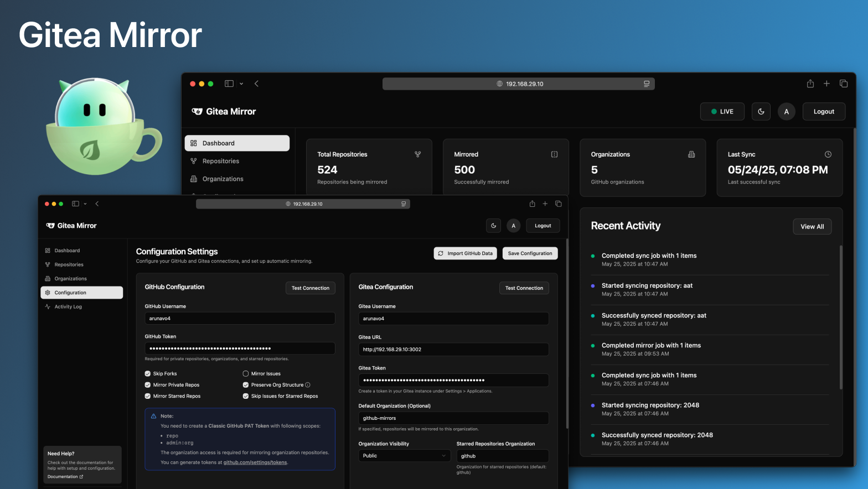Toggle the Mirror Starred Repos checkbox
The height and width of the screenshot is (489, 868).
(x=148, y=396)
